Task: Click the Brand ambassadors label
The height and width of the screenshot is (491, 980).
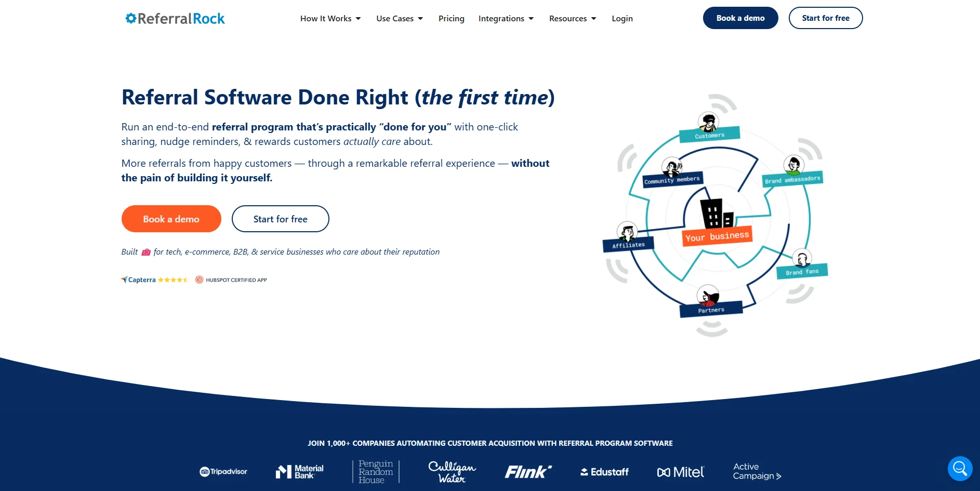Action: click(792, 179)
